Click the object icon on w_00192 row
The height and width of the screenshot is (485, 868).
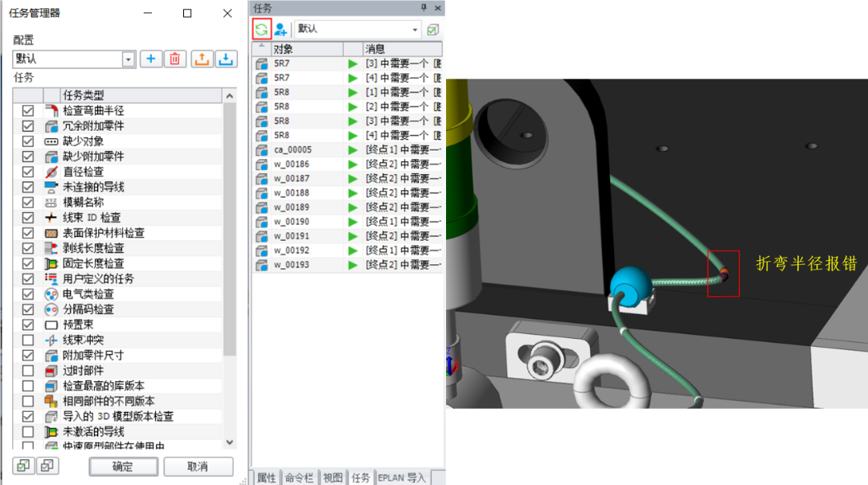point(262,251)
